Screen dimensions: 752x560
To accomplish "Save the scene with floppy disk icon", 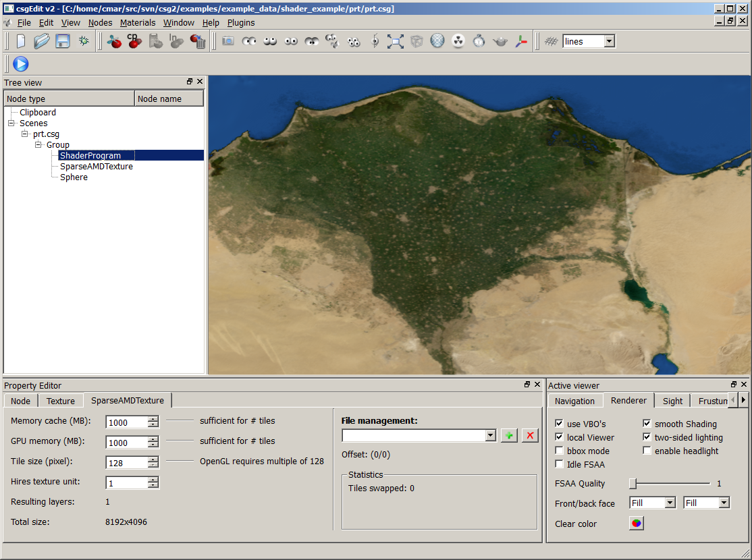I will pyautogui.click(x=63, y=41).
